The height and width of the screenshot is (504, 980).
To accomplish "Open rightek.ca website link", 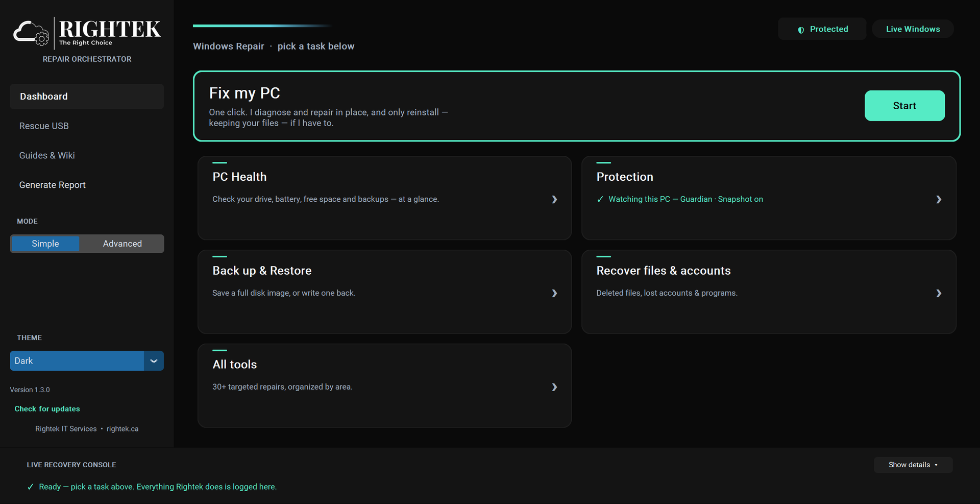I will pos(122,429).
